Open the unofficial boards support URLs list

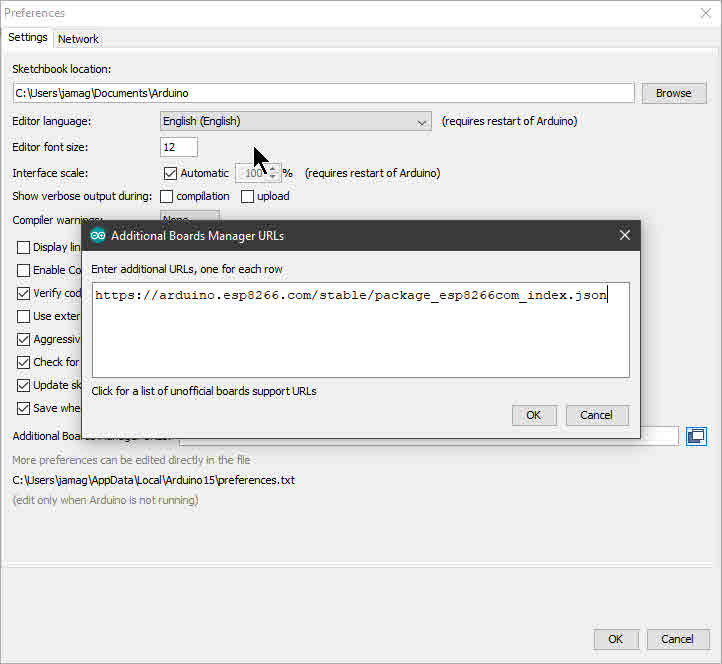[x=204, y=391]
